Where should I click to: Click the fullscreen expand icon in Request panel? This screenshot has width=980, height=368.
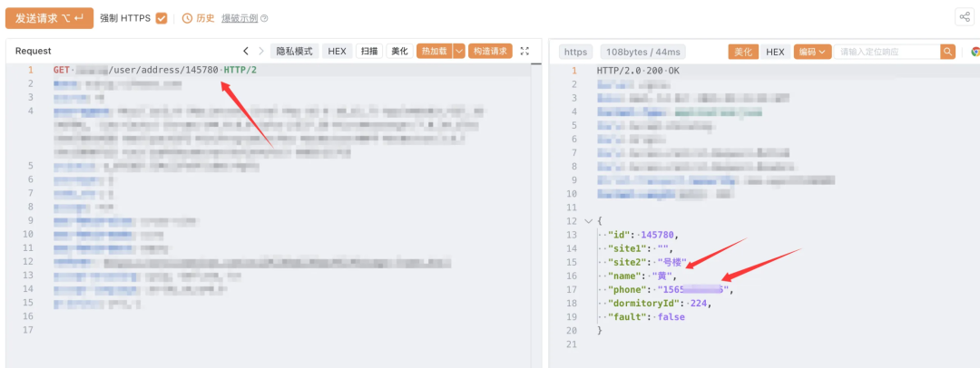[524, 52]
